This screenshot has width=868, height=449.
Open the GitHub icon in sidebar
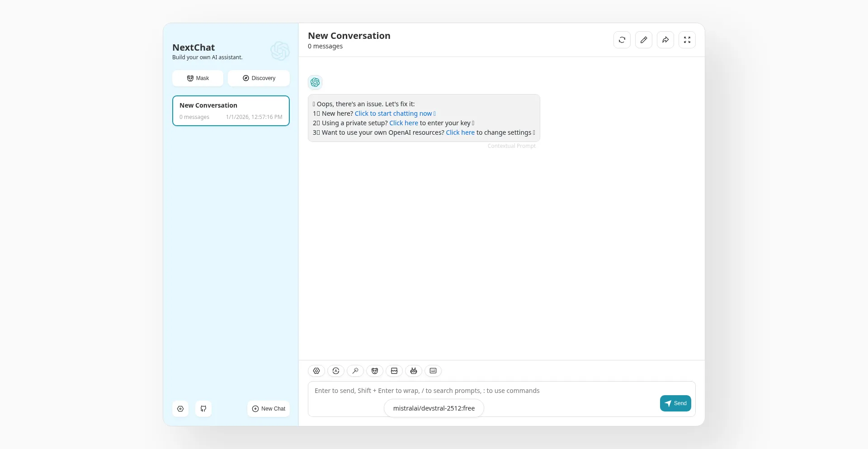(203, 409)
